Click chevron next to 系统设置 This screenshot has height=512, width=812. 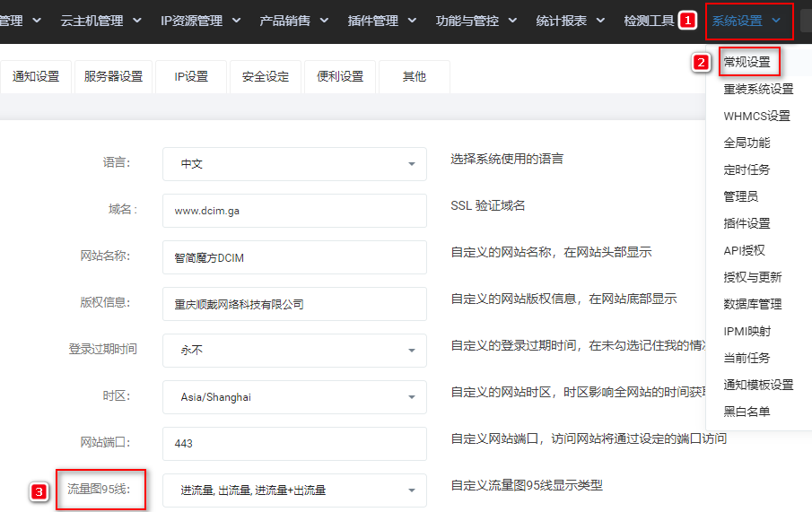point(776,21)
